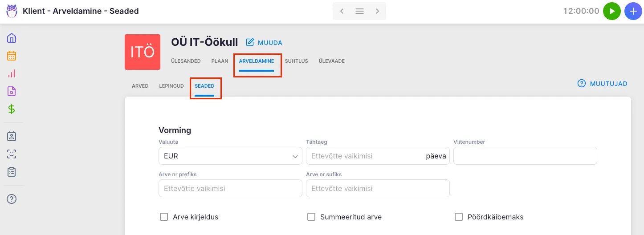Open the calendar icon in sidebar
The image size is (644, 235).
pos(12,56)
